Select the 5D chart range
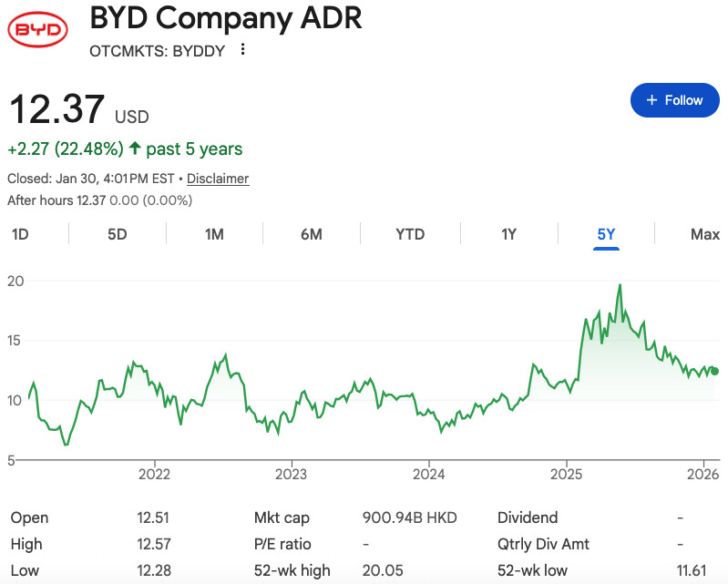 pos(117,234)
